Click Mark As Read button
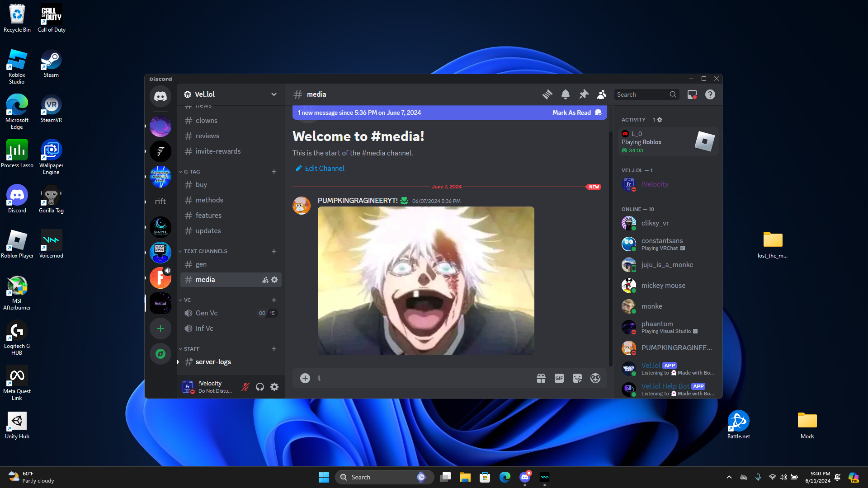The height and width of the screenshot is (488, 868). tap(571, 113)
